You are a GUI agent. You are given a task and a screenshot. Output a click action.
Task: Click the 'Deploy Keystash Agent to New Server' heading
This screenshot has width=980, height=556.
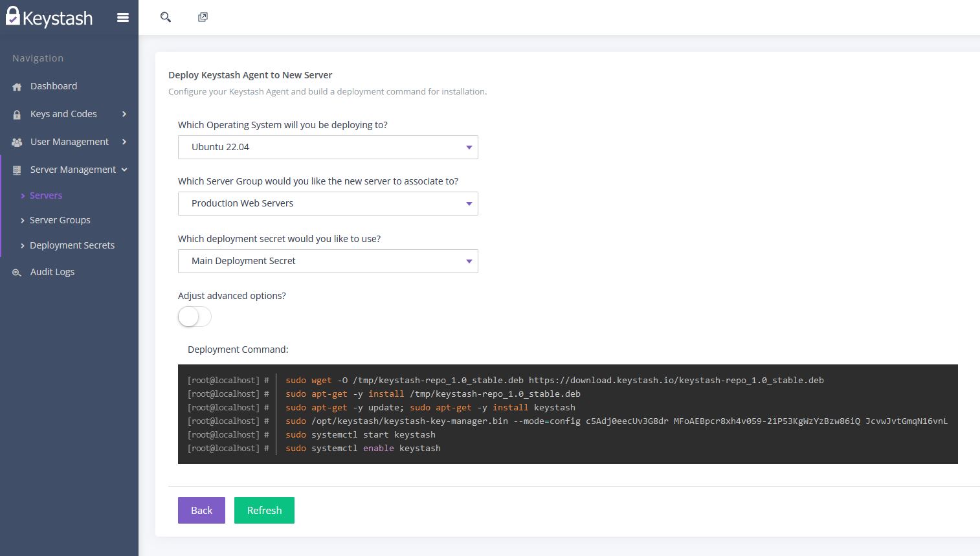(x=250, y=75)
